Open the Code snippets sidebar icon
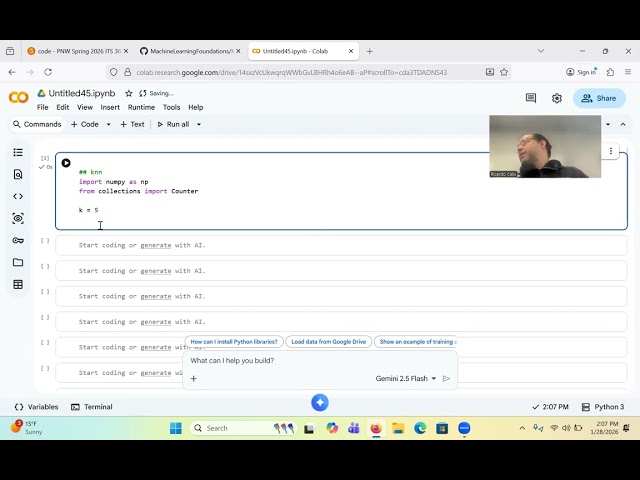 click(x=18, y=196)
